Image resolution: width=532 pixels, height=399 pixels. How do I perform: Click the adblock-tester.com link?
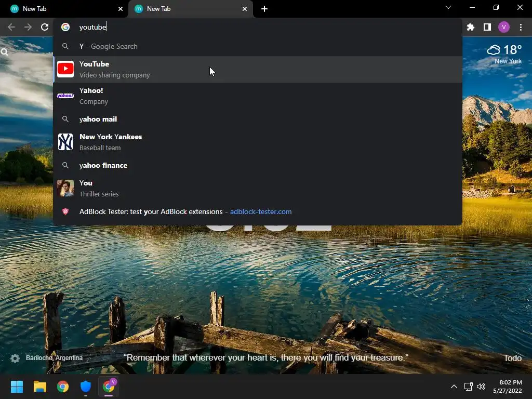tap(261, 212)
